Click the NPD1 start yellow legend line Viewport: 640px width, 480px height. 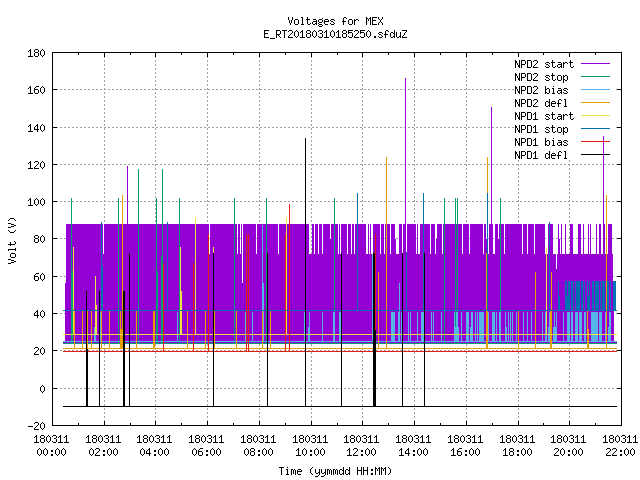tap(595, 116)
